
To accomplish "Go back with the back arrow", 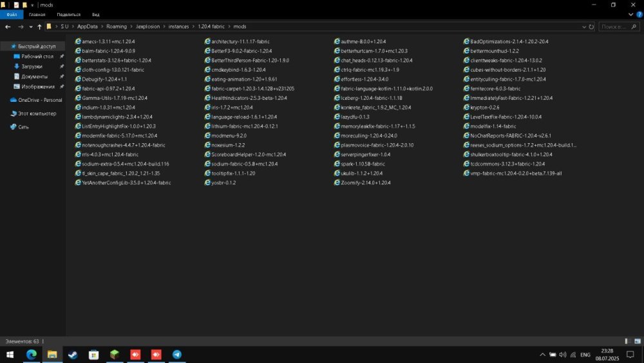I will tap(8, 26).
